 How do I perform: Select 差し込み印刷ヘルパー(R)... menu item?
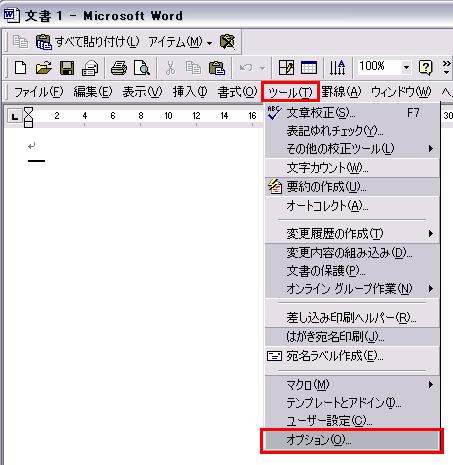[352, 318]
